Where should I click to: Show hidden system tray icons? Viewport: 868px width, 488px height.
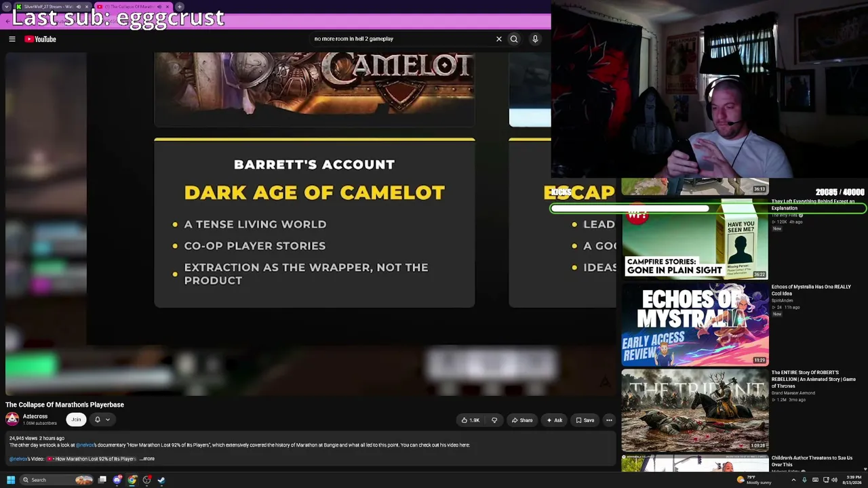793,480
